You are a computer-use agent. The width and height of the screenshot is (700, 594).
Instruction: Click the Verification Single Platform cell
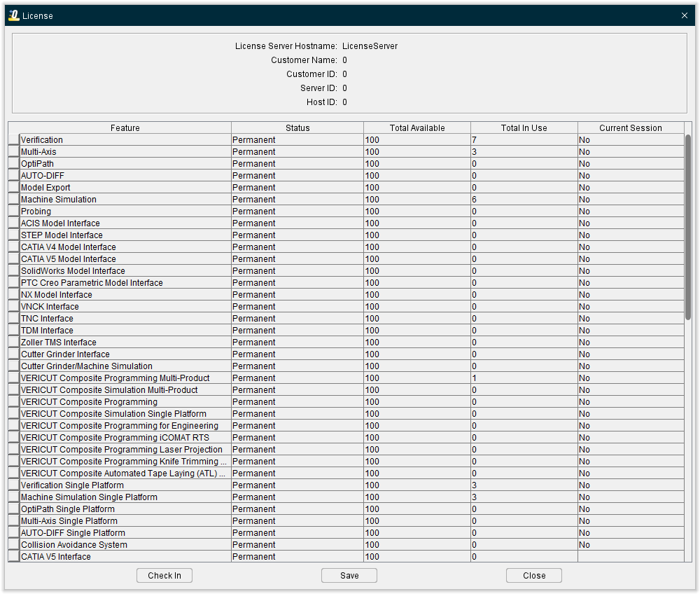125,485
